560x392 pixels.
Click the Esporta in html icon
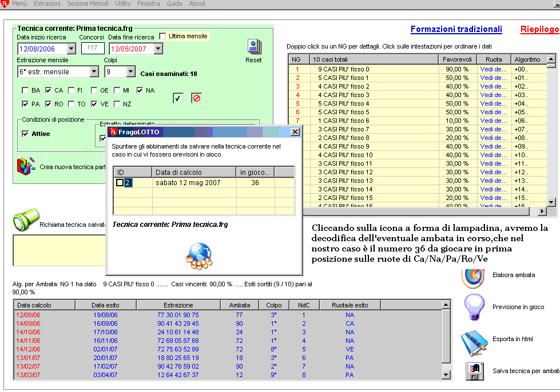[474, 339]
